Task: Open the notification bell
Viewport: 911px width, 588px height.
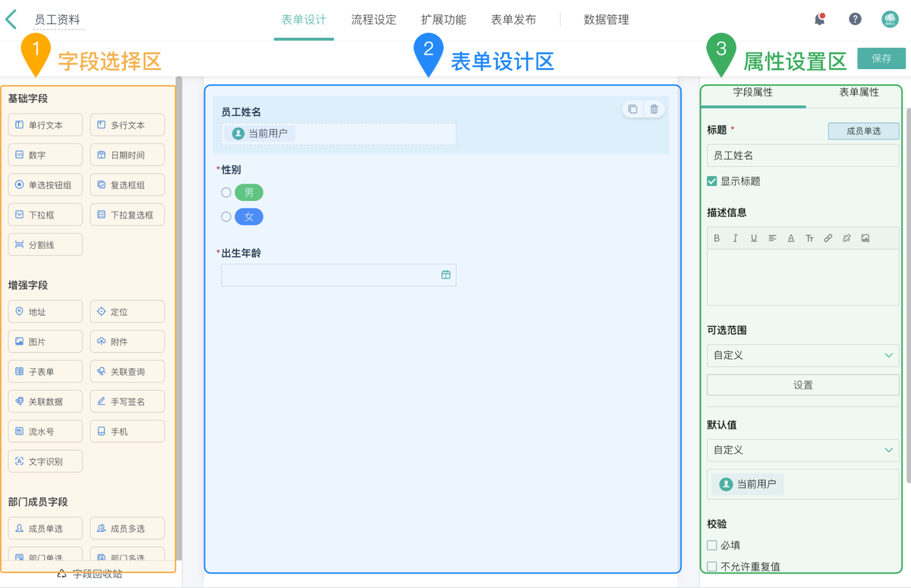Action: 820,20
